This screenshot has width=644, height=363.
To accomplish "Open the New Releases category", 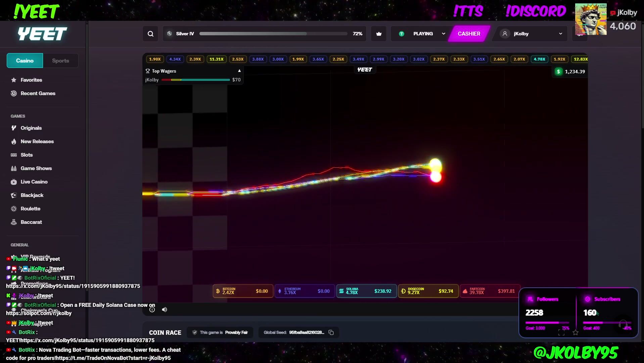I will click(37, 142).
